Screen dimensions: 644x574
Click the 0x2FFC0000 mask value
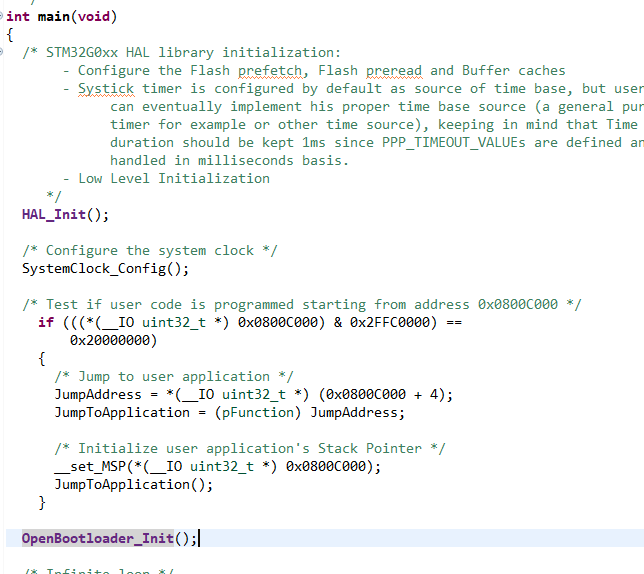(390, 322)
